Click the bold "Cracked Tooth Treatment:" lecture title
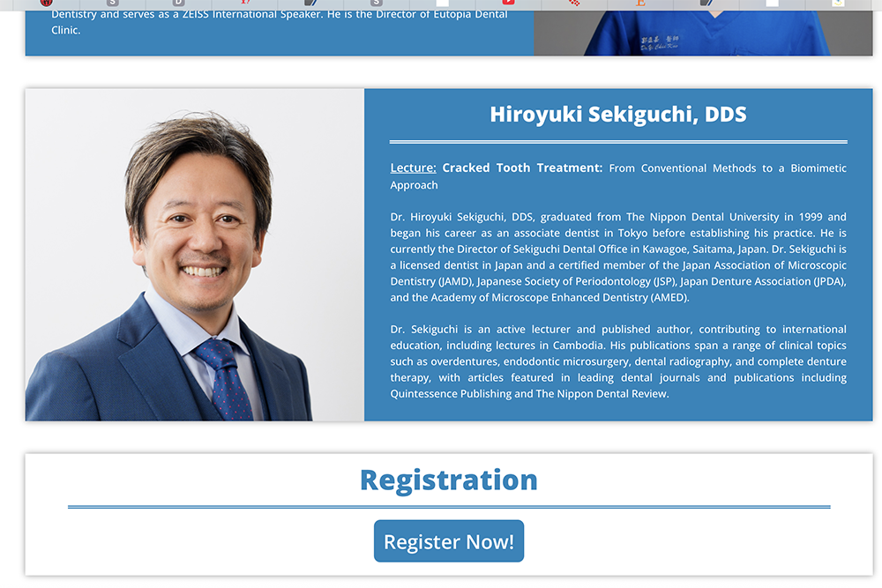The image size is (882, 588). 522,168
